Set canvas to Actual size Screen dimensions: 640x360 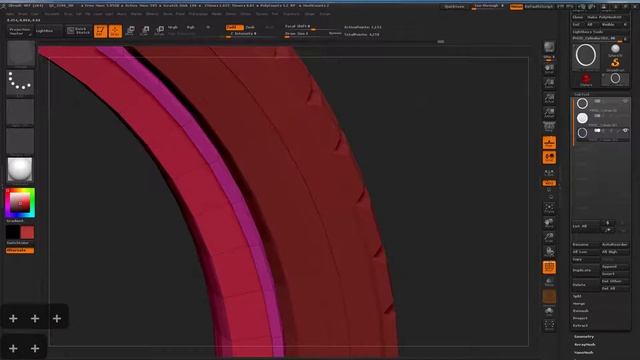(549, 98)
